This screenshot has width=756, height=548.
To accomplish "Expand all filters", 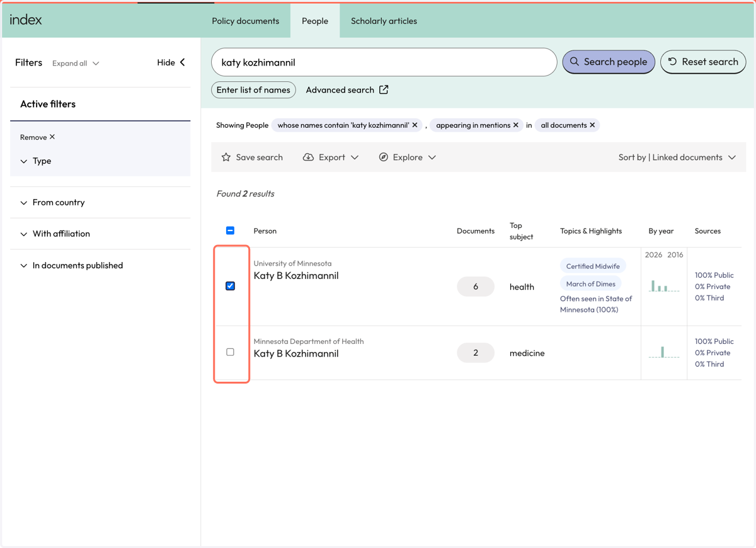I will pyautogui.click(x=76, y=63).
